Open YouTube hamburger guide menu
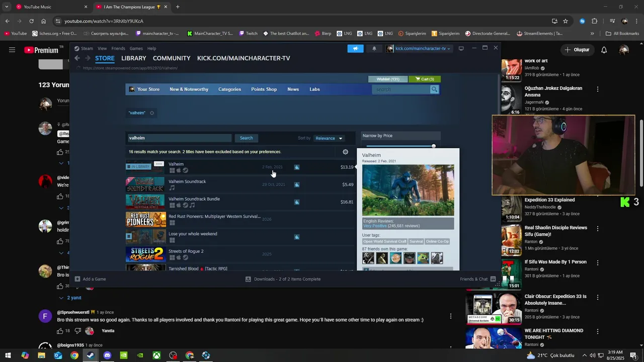Image resolution: width=644 pixels, height=362 pixels. [x=12, y=50]
